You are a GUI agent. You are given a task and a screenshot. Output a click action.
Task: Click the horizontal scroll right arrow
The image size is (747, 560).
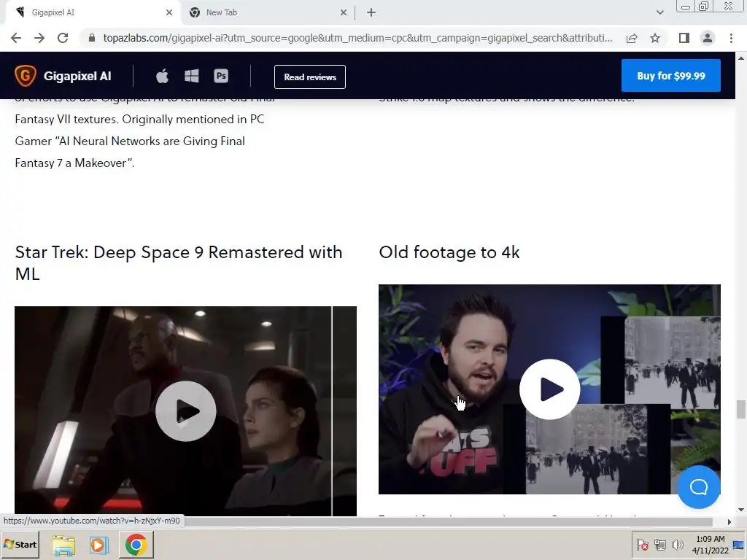click(729, 522)
